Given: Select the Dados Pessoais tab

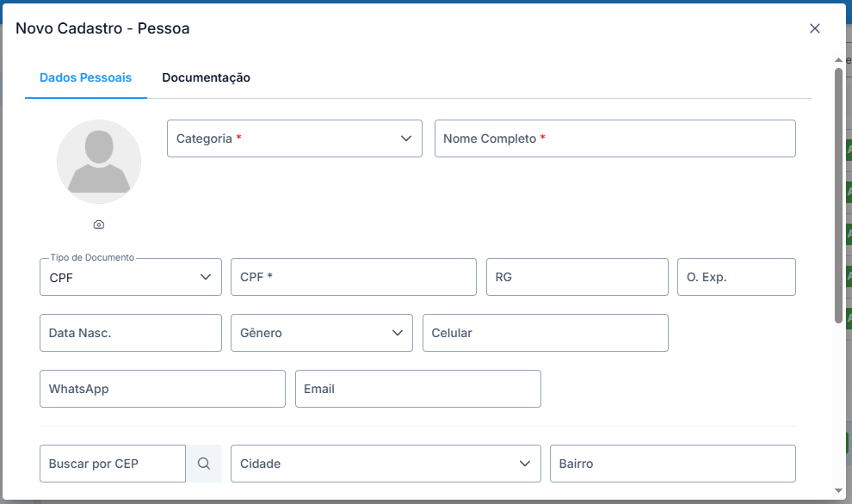Looking at the screenshot, I should pos(85,77).
